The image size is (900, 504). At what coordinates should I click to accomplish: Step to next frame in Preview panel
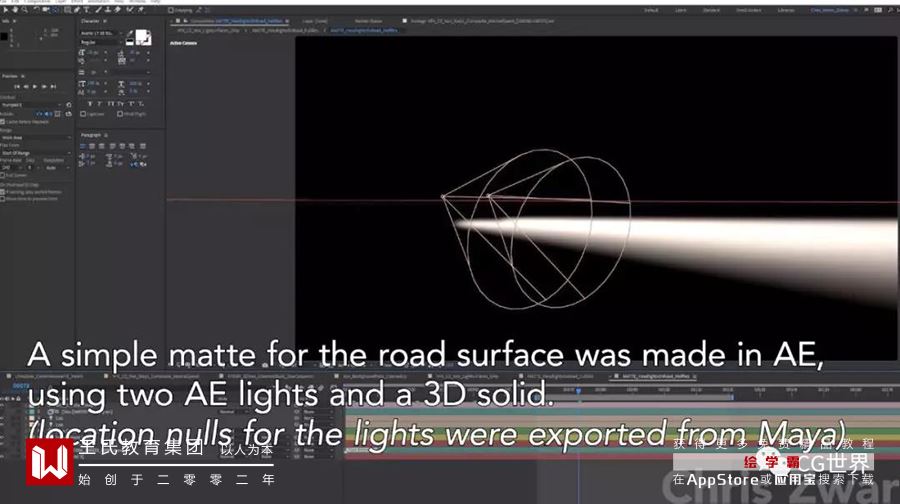click(44, 87)
